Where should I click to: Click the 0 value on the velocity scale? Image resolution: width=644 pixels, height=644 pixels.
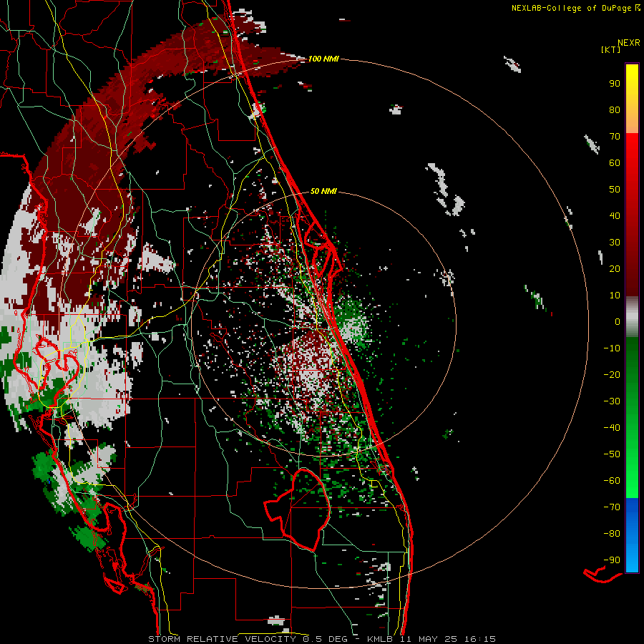pyautogui.click(x=618, y=321)
